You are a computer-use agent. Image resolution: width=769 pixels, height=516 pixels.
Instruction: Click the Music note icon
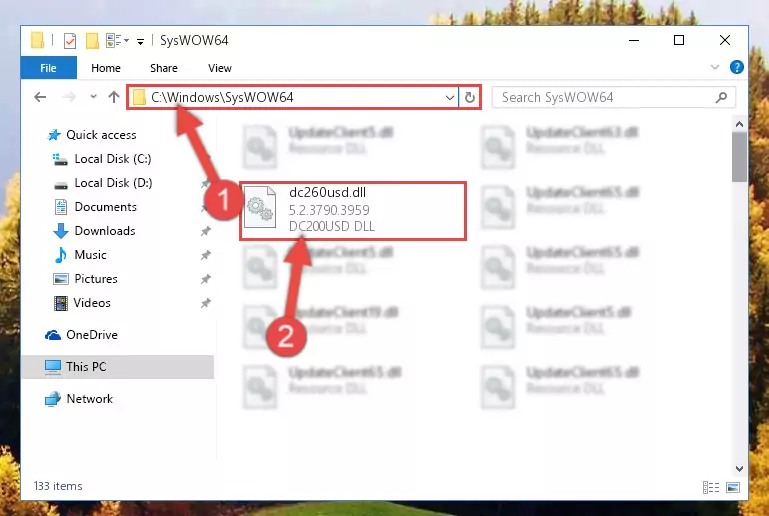tap(60, 255)
